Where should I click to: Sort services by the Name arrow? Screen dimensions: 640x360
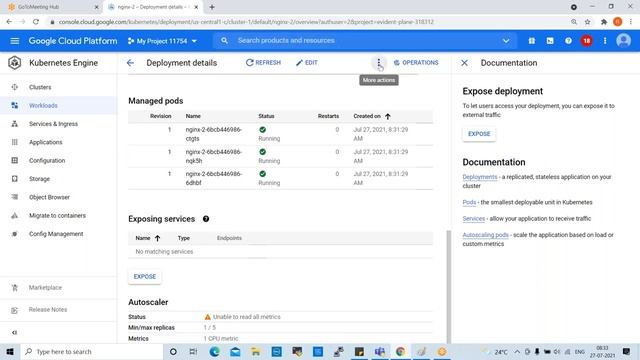click(157, 238)
